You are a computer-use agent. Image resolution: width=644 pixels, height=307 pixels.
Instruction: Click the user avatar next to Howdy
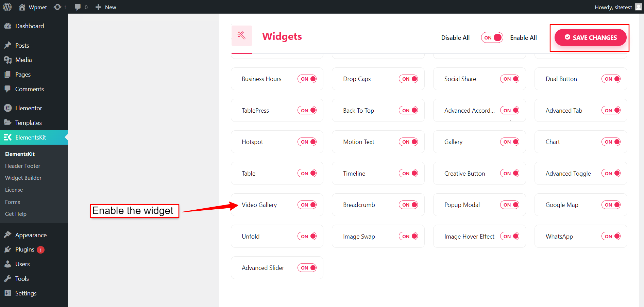point(638,7)
